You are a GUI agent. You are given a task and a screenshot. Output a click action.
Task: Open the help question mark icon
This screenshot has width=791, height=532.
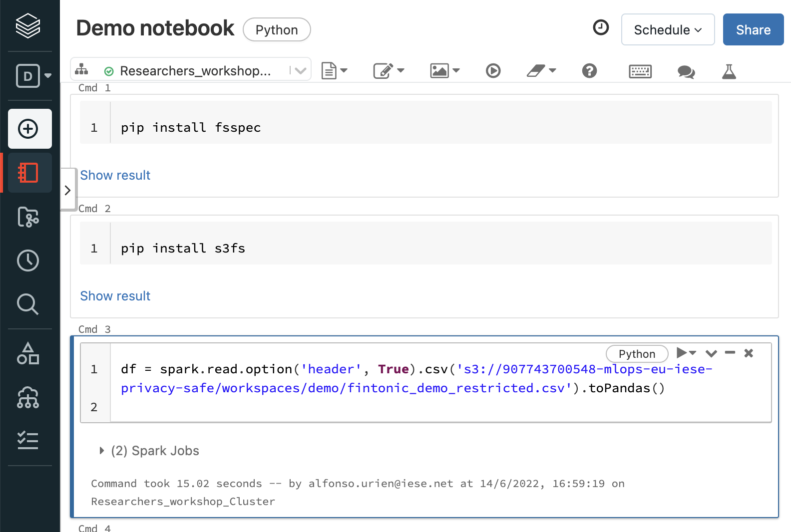pos(589,71)
